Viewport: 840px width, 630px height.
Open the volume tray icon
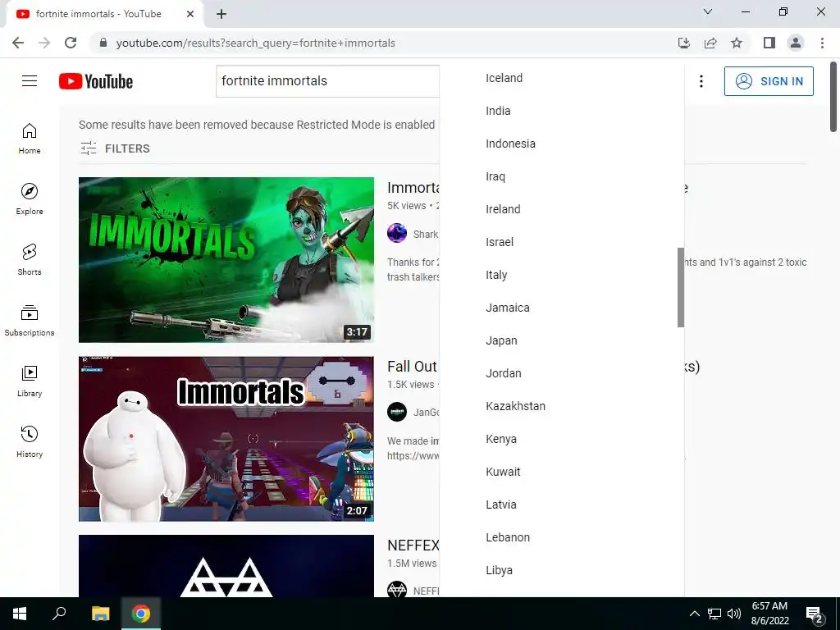734,614
